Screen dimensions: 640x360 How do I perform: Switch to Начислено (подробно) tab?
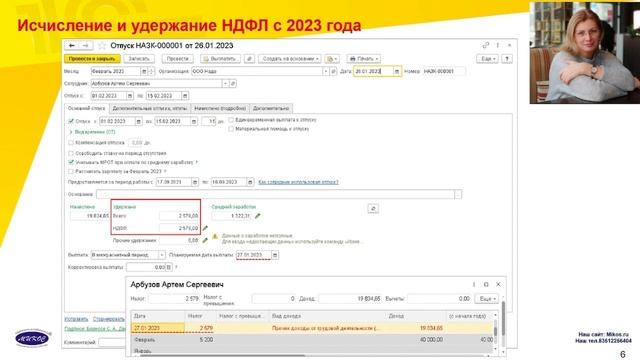tap(220, 109)
